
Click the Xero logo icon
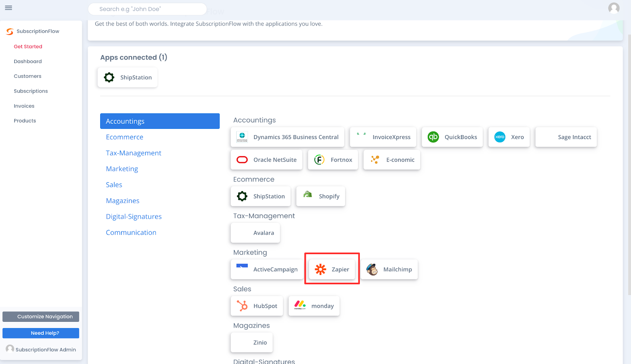[x=500, y=137]
